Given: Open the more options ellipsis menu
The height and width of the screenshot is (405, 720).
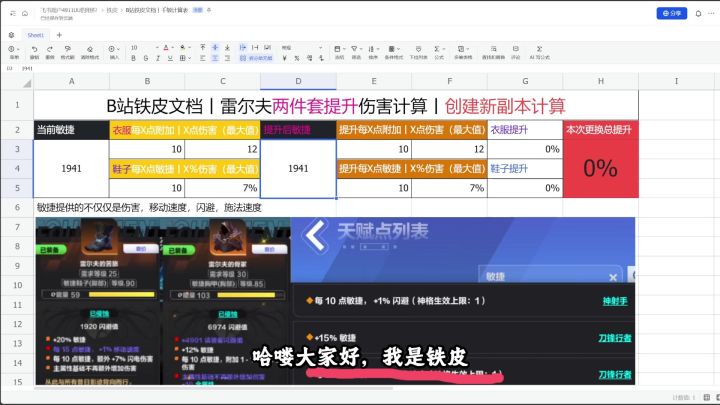Looking at the screenshot, I should pyautogui.click(x=711, y=13).
